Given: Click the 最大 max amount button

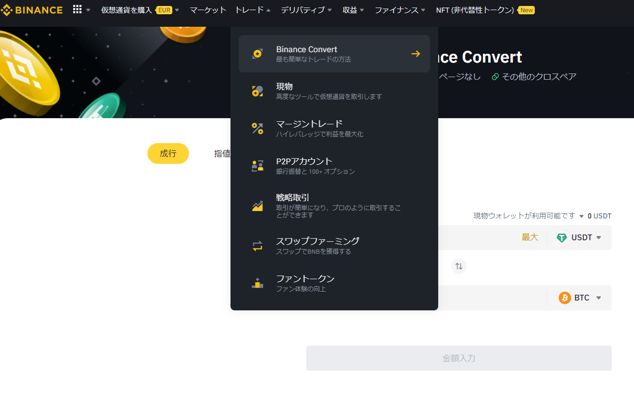Looking at the screenshot, I should click(x=530, y=237).
